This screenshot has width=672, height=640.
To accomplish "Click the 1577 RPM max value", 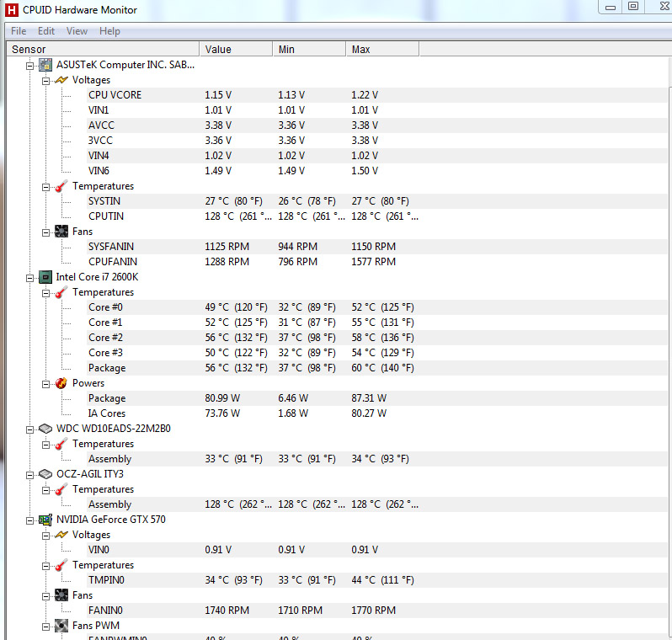I will point(373,262).
